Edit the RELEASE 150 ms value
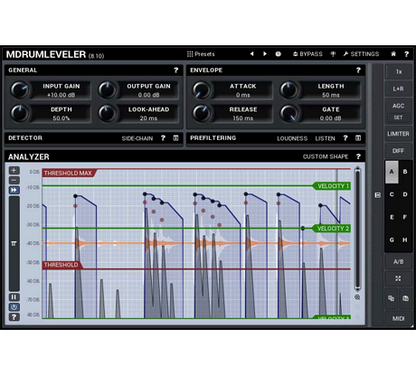Viewport: 416px width, 376px height. tap(243, 118)
